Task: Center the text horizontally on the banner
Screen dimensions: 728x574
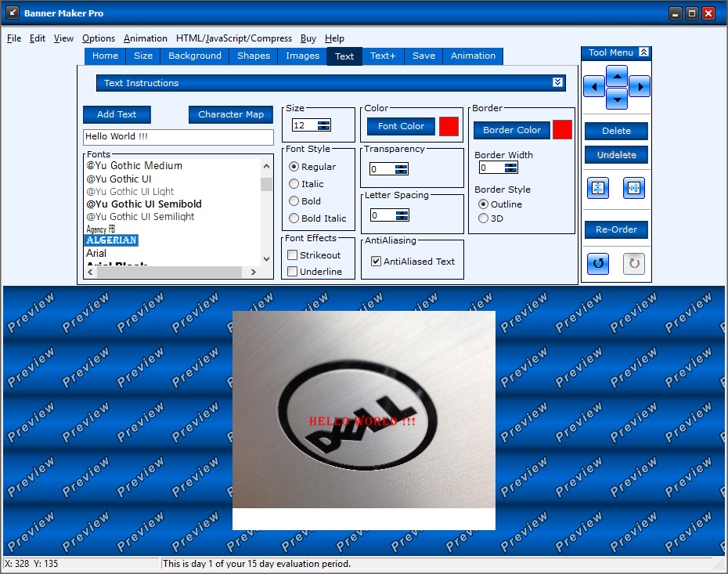Action: pos(633,188)
